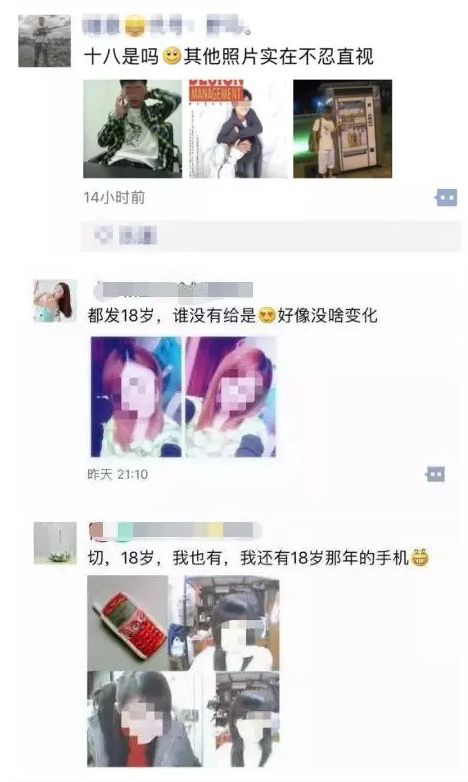Open comment menu on the 14小时前 post

(446, 197)
